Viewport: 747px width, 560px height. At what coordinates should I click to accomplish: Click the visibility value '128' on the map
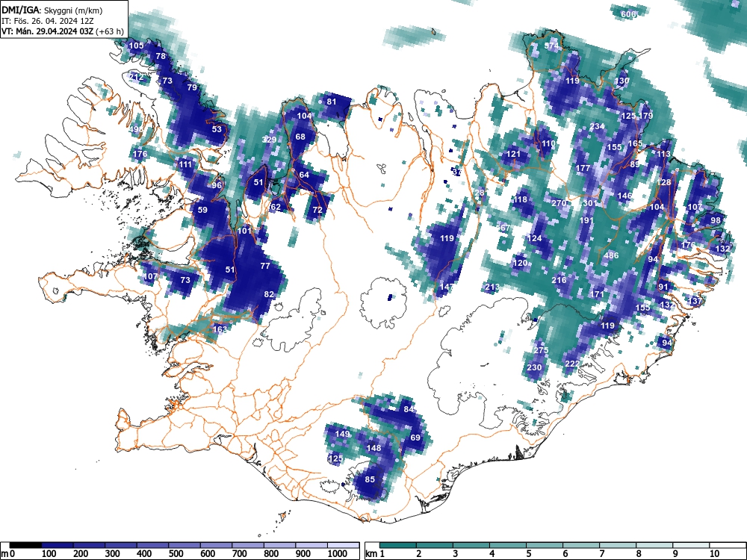663,182
